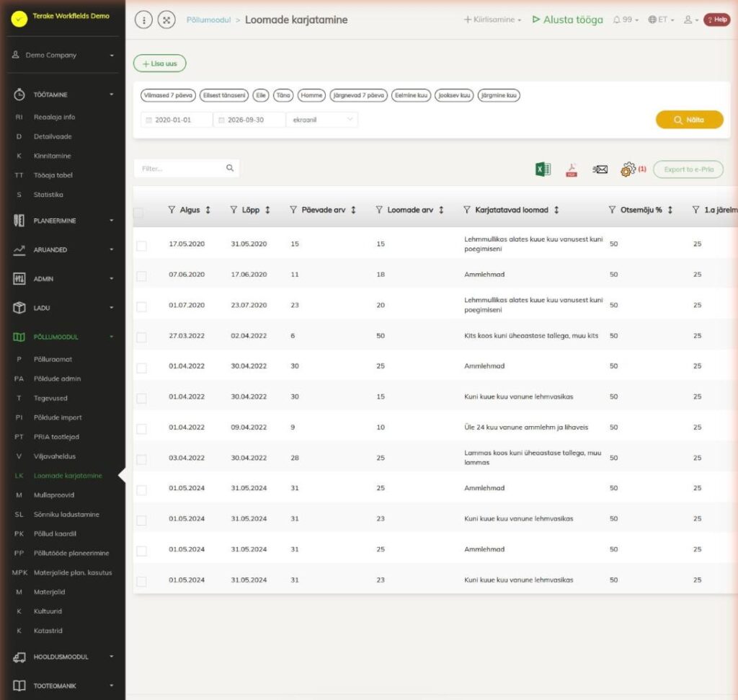Click the Lisa uus button

(x=159, y=63)
